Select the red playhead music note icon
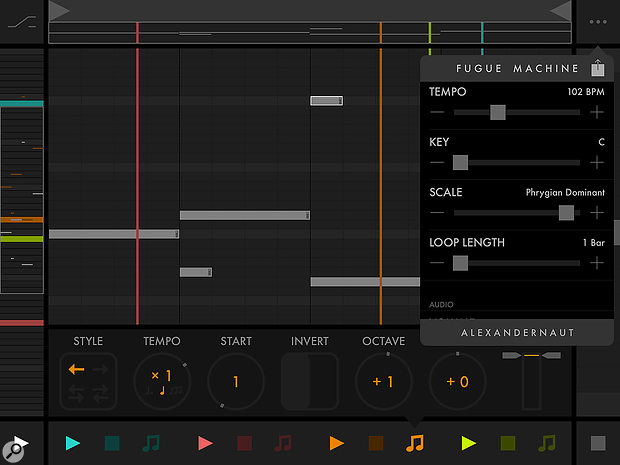620x465 pixels. point(283,443)
